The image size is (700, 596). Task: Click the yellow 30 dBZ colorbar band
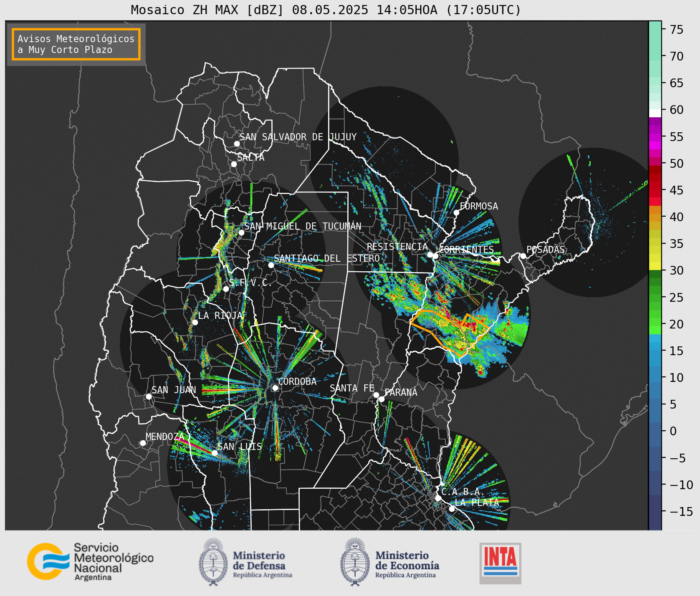point(655,266)
